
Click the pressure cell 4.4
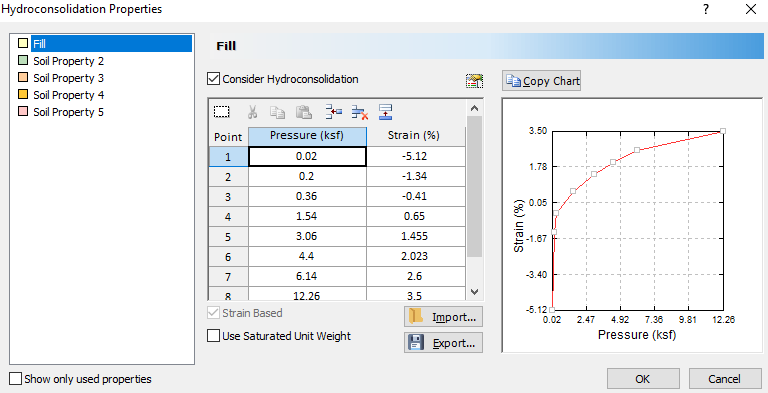coord(307,257)
